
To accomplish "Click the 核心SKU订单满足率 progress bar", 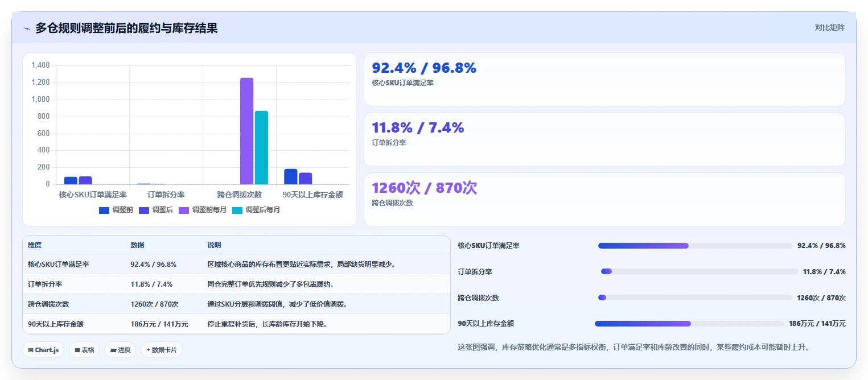I will (x=695, y=246).
